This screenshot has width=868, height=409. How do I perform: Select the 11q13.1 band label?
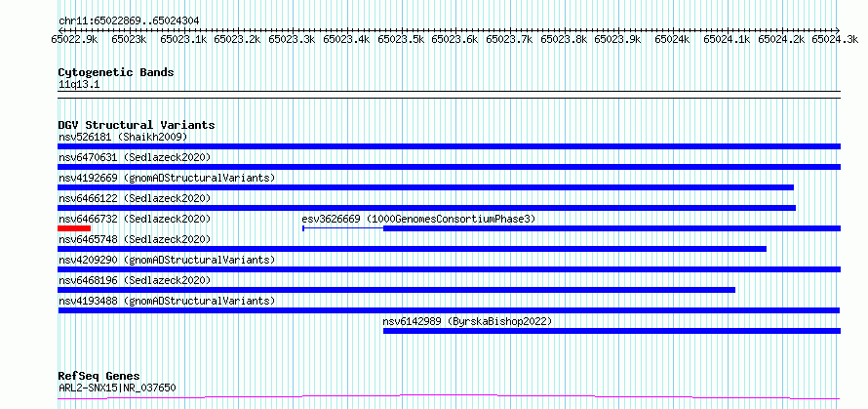[79, 85]
